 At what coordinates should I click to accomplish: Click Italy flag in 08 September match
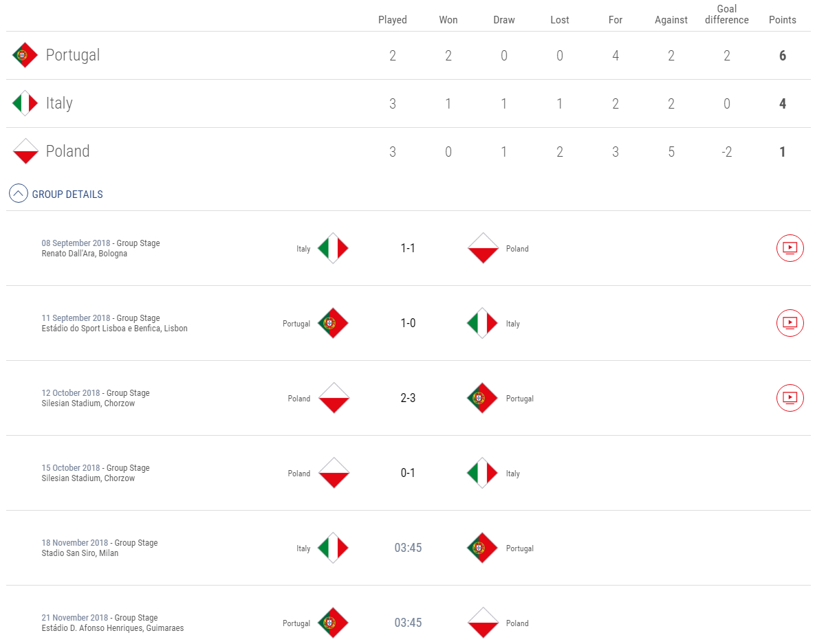[333, 248]
